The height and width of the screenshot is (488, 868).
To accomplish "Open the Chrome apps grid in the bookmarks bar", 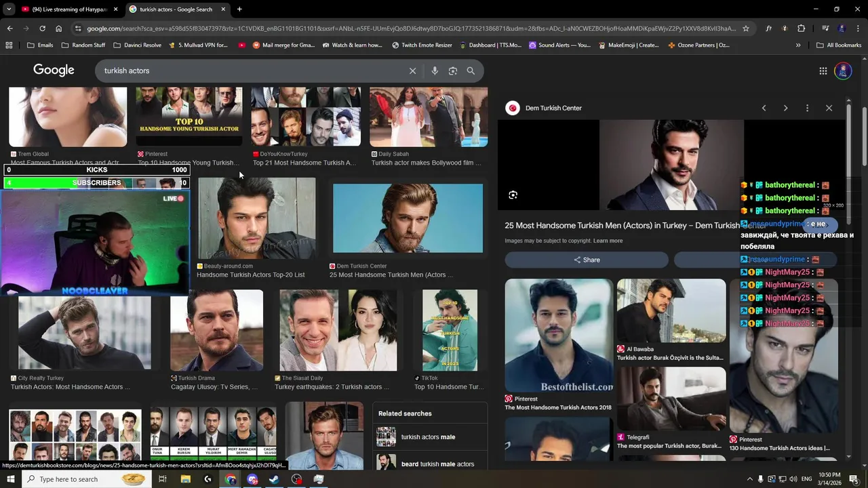I will pos(9,45).
